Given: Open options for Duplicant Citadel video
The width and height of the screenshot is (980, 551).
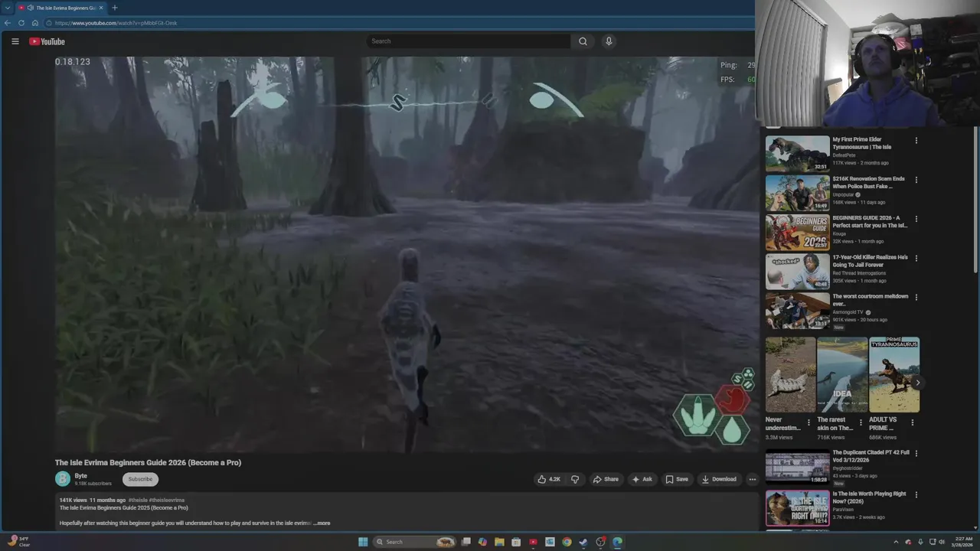Looking at the screenshot, I should [x=916, y=453].
